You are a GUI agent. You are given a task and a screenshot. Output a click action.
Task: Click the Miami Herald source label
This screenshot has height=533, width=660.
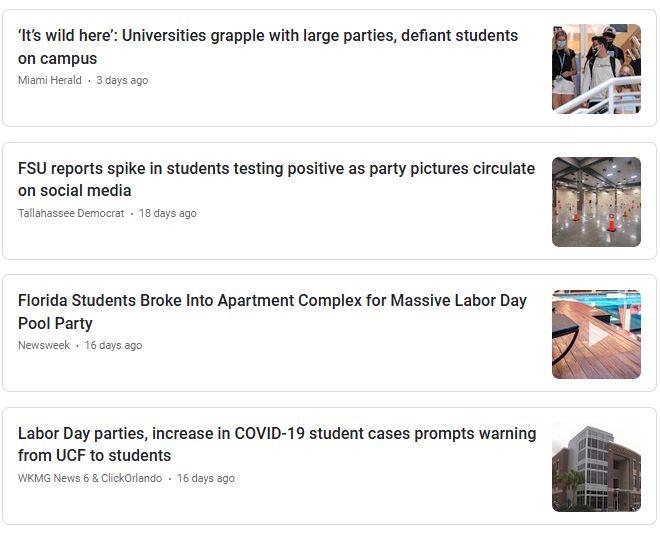(x=50, y=80)
